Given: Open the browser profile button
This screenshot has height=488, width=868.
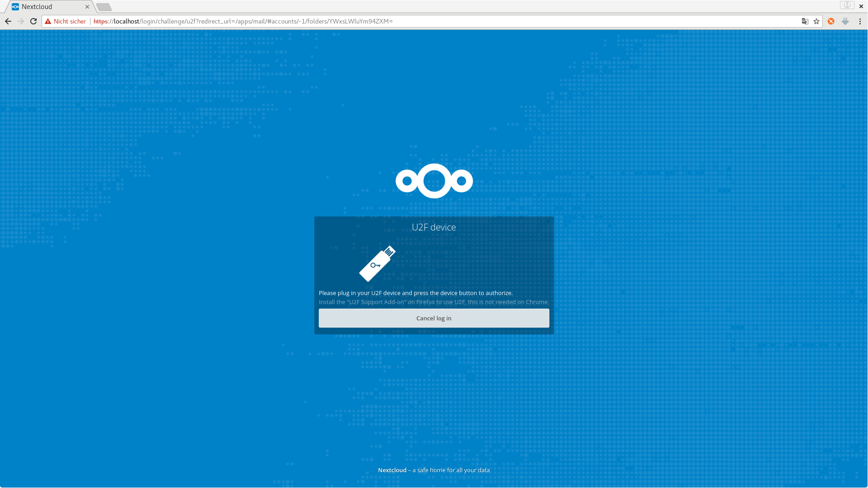Looking at the screenshot, I should (847, 5).
